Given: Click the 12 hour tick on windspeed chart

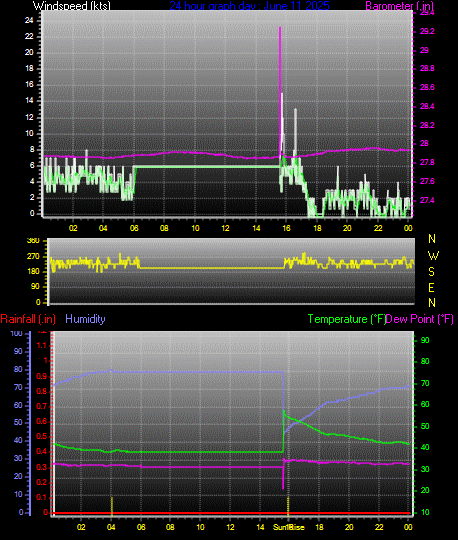Looking at the screenshot, I should [x=225, y=228].
